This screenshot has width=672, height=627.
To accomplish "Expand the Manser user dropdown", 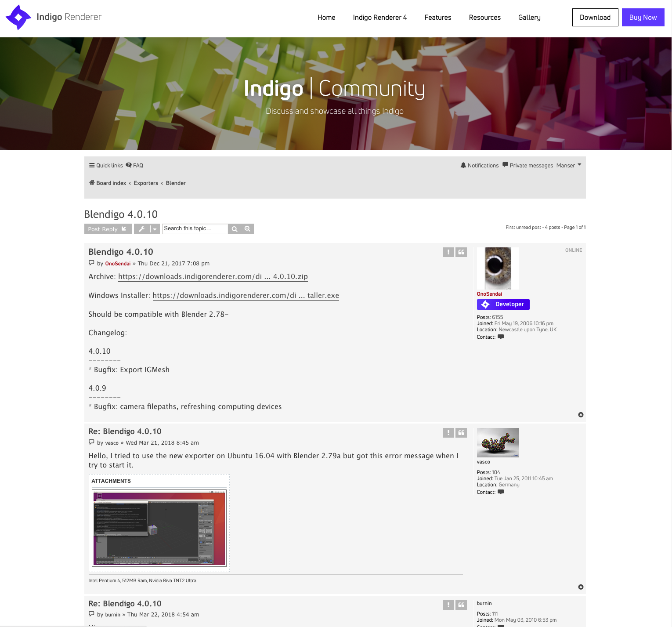I will tap(569, 166).
